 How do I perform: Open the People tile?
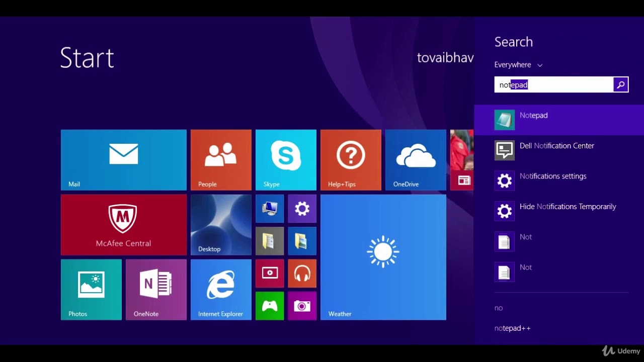point(221,160)
